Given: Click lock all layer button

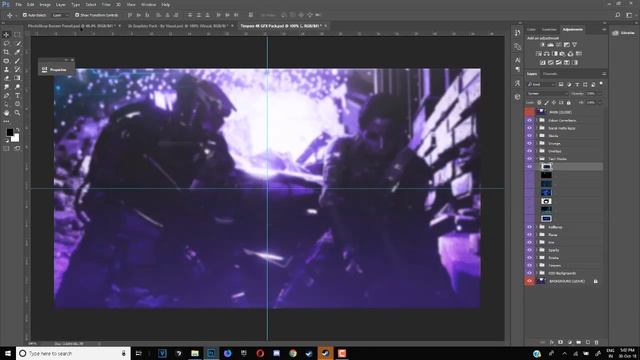Looking at the screenshot, I should click(569, 102).
